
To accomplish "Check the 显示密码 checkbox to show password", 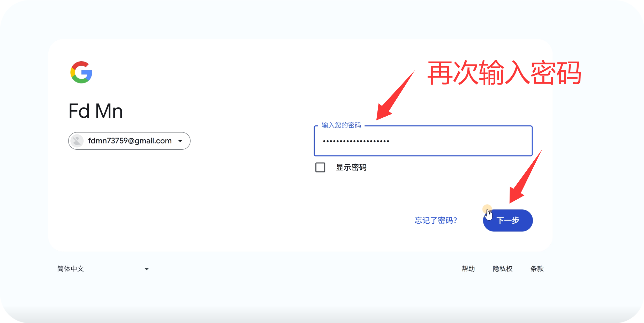I will pos(320,168).
